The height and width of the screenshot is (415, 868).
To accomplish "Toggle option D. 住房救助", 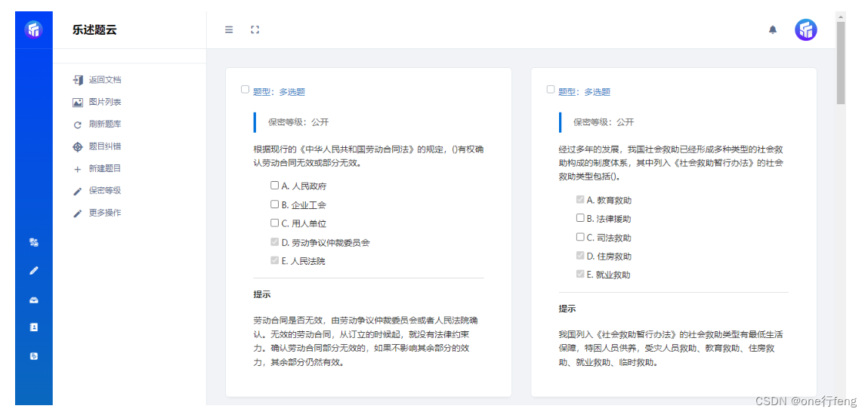I will tap(579, 255).
